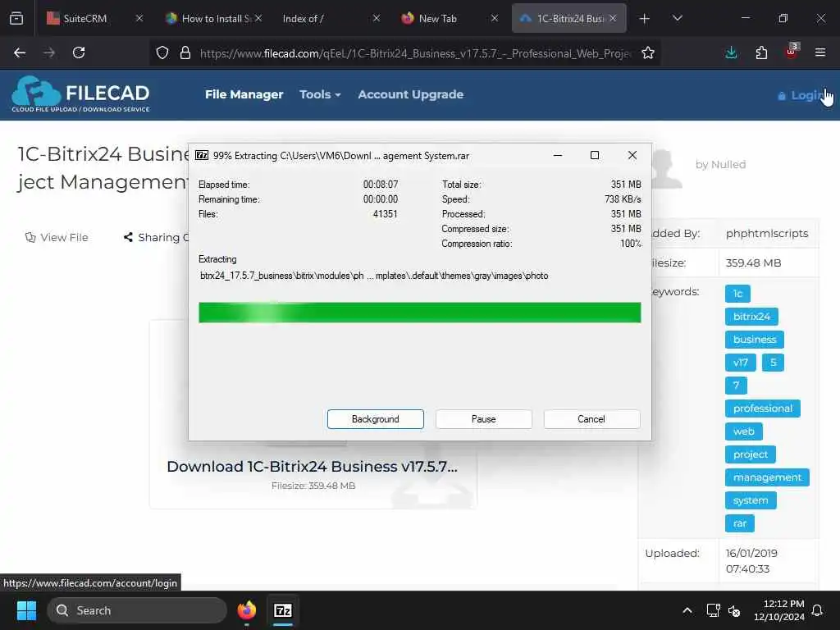
Task: Click the Firefox back arrow
Action: coord(20,52)
